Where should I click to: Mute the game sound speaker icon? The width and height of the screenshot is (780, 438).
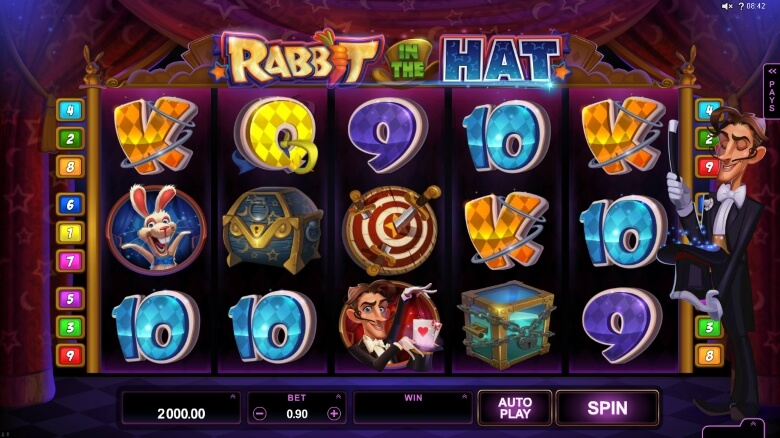[727, 6]
